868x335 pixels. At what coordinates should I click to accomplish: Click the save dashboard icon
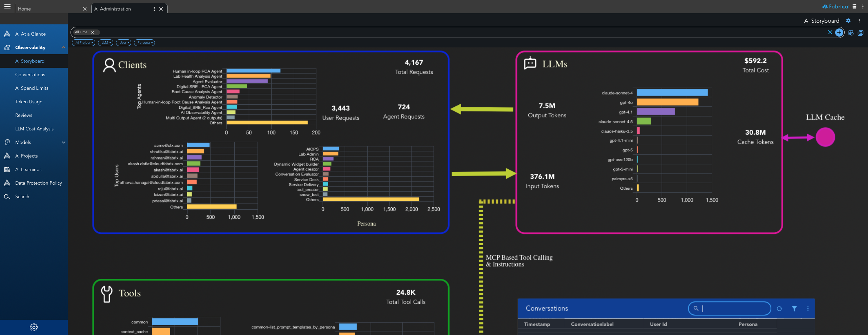pyautogui.click(x=861, y=33)
